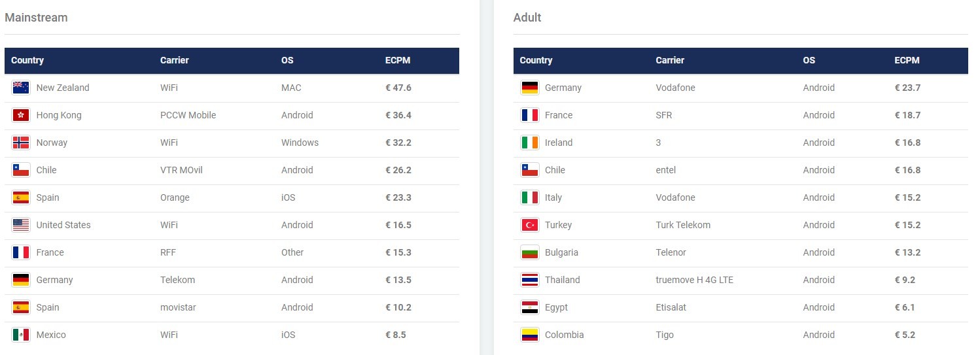Click the € 47.6 ECPM value
980x355 pixels.
[x=398, y=88]
